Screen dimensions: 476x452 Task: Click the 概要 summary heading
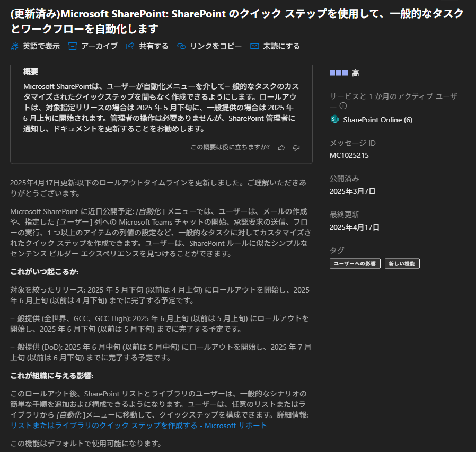31,72
